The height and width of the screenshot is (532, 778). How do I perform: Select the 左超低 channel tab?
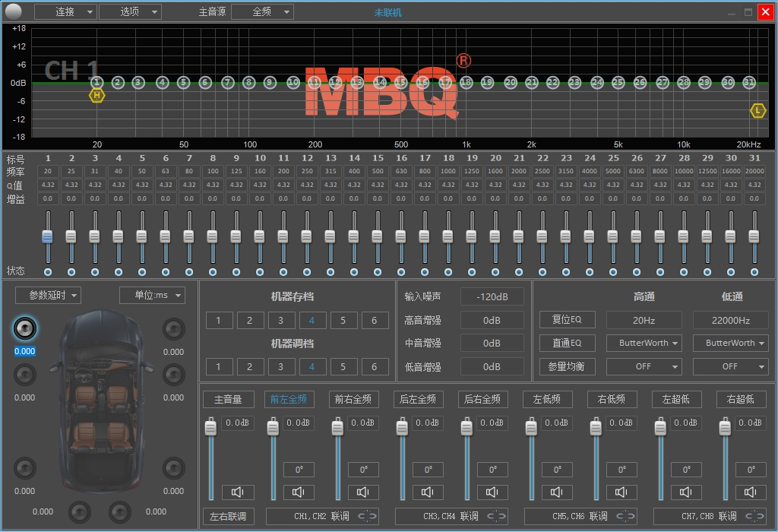pyautogui.click(x=676, y=400)
